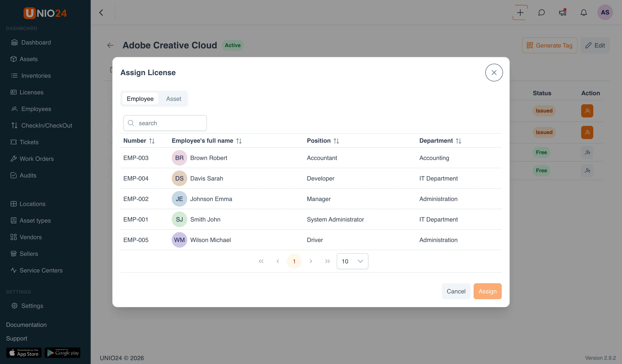This screenshot has height=364, width=622.
Task: Open Sellers in the sidebar
Action: 24,254
